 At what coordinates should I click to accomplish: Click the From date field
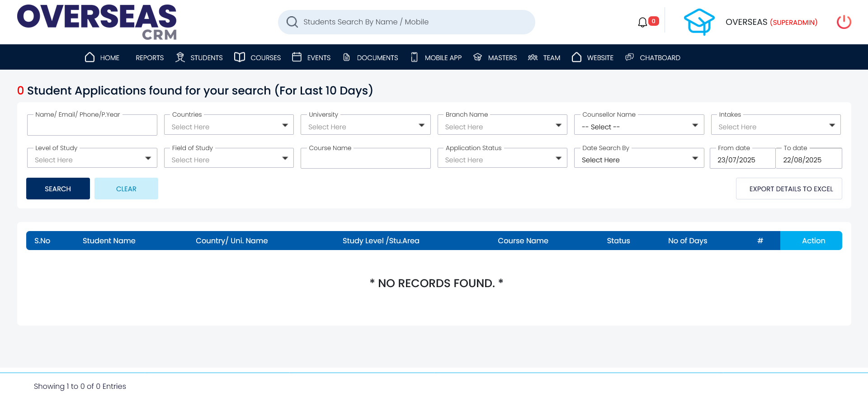pos(742,160)
